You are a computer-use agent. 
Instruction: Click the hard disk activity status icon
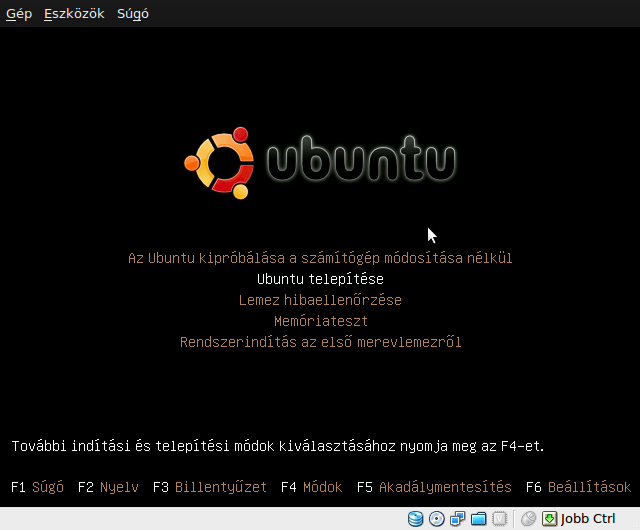click(416, 519)
